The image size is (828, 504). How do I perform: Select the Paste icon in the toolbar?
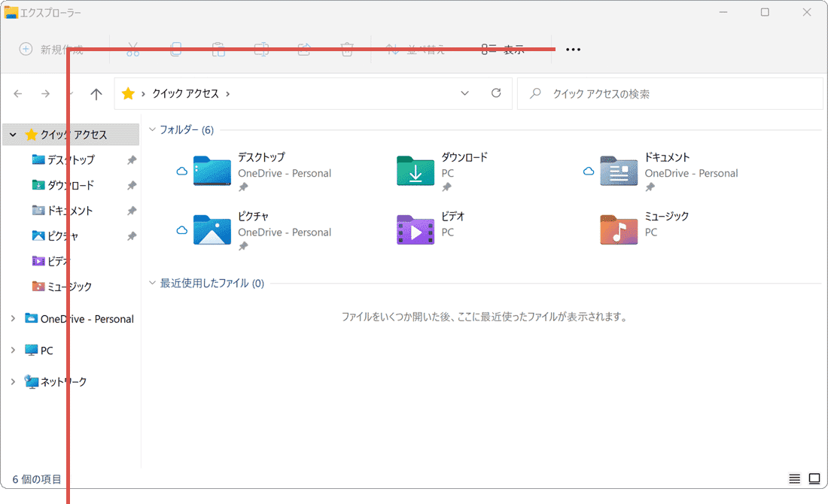tap(218, 49)
